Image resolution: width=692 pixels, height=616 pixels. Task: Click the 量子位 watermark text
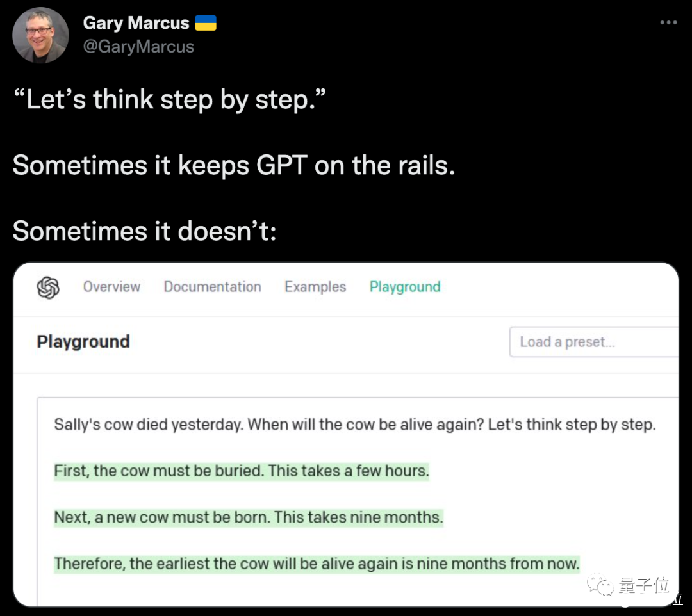pyautogui.click(x=643, y=585)
